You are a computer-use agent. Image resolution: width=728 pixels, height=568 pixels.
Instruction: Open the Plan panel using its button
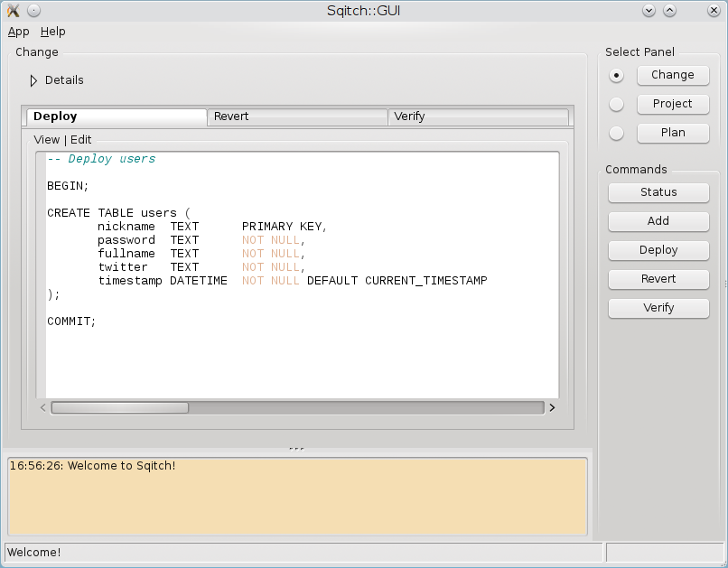click(x=673, y=133)
